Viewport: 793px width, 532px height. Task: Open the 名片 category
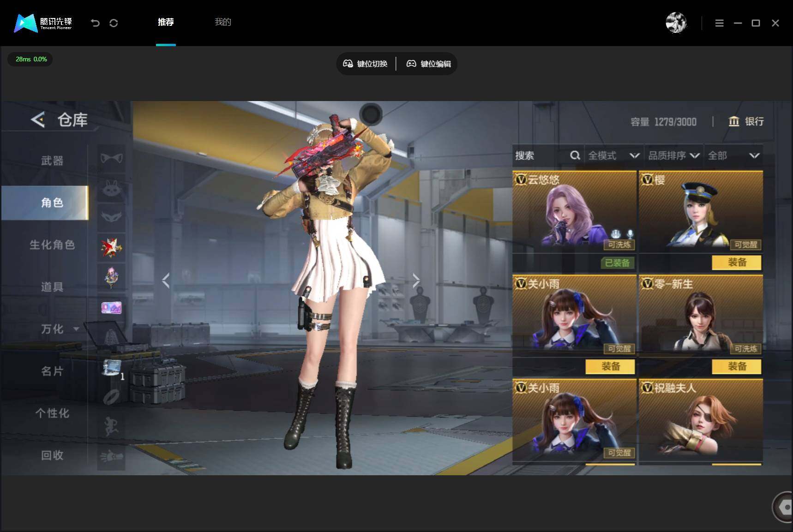[52, 371]
